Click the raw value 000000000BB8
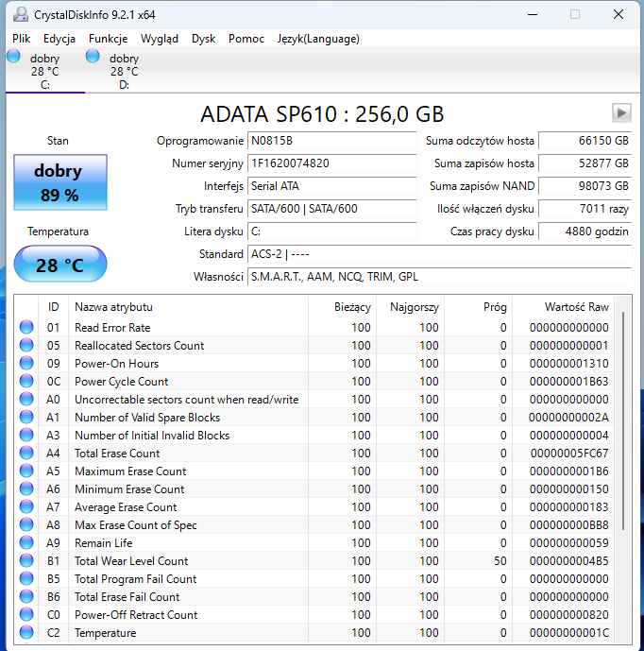The width and height of the screenshot is (644, 651). [568, 524]
